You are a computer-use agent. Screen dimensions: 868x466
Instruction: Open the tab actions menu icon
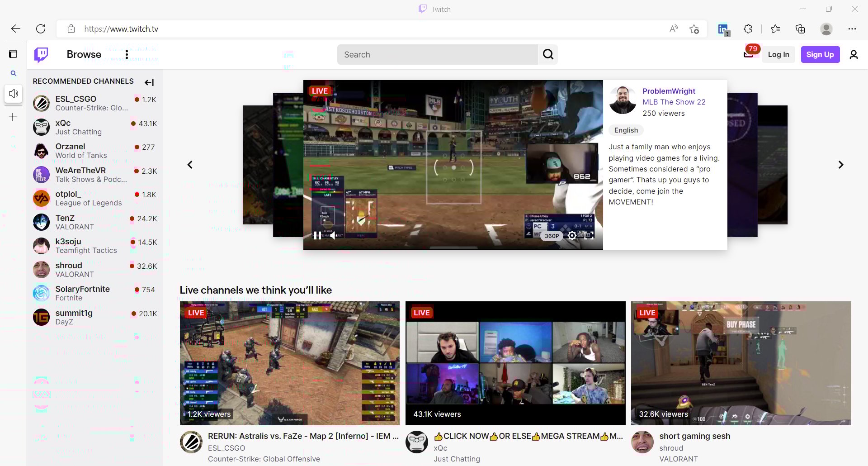13,54
